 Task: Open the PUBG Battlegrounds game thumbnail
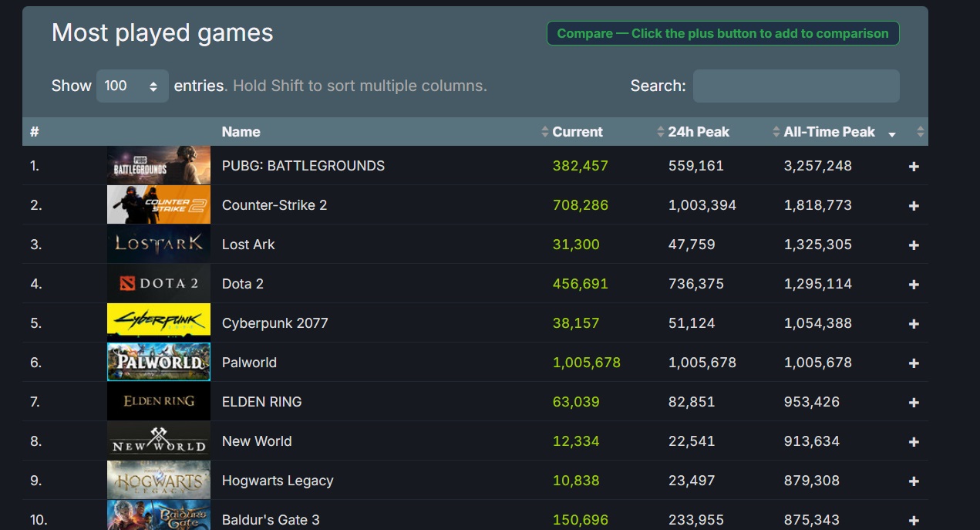pyautogui.click(x=159, y=165)
